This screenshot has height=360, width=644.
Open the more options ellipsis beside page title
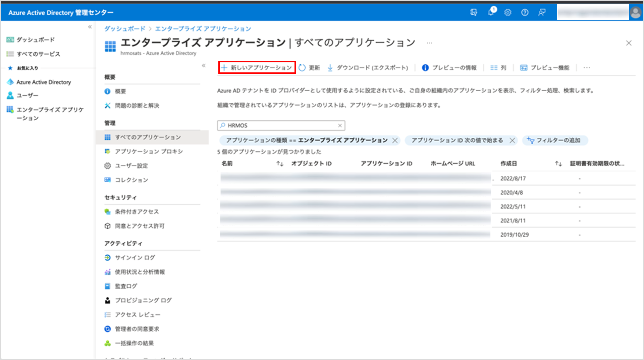pos(429,43)
